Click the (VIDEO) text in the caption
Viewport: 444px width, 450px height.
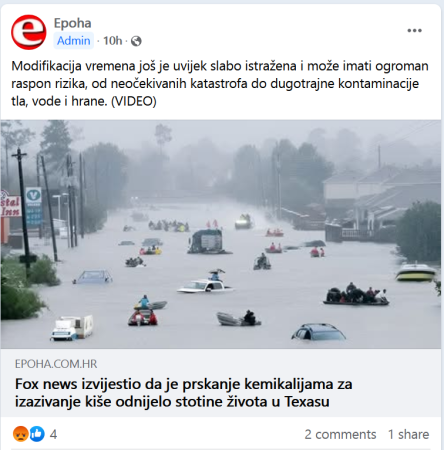[x=133, y=101]
